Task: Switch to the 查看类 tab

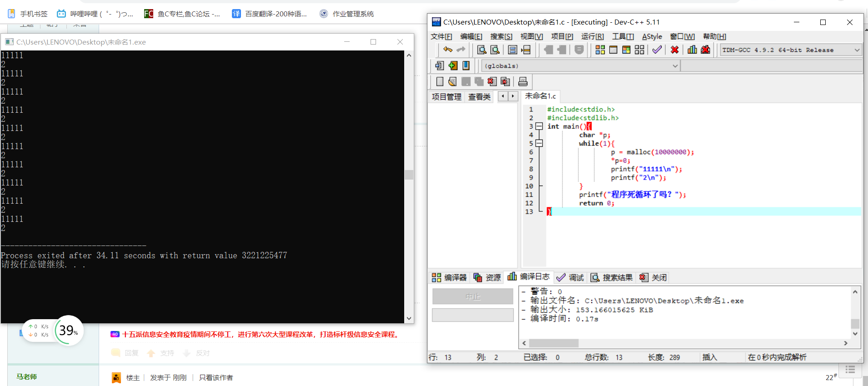Action: (x=479, y=96)
